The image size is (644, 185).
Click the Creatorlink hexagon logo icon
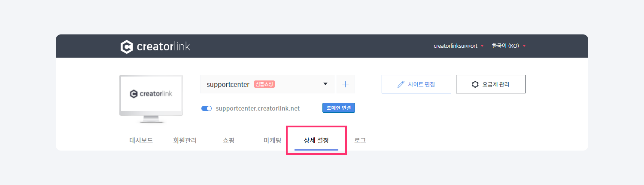point(127,46)
